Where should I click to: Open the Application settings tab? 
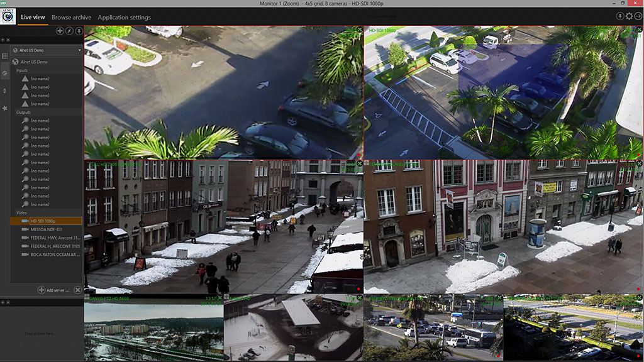(124, 17)
